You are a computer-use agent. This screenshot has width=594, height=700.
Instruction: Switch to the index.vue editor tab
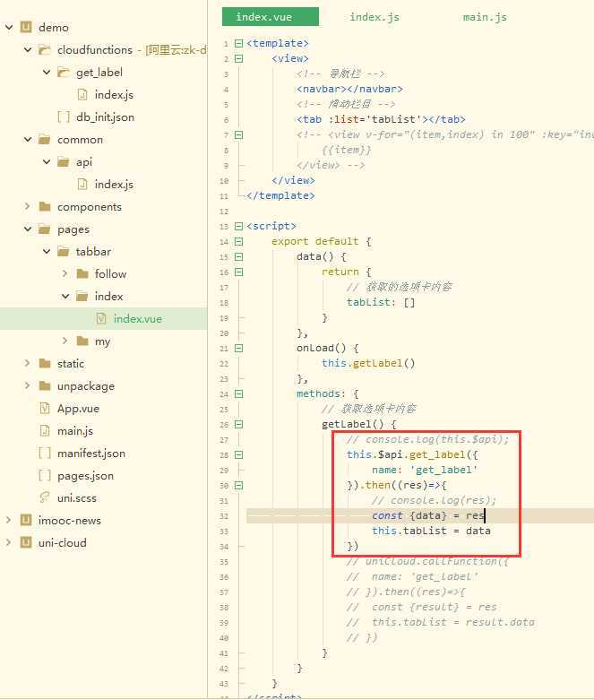271,17
